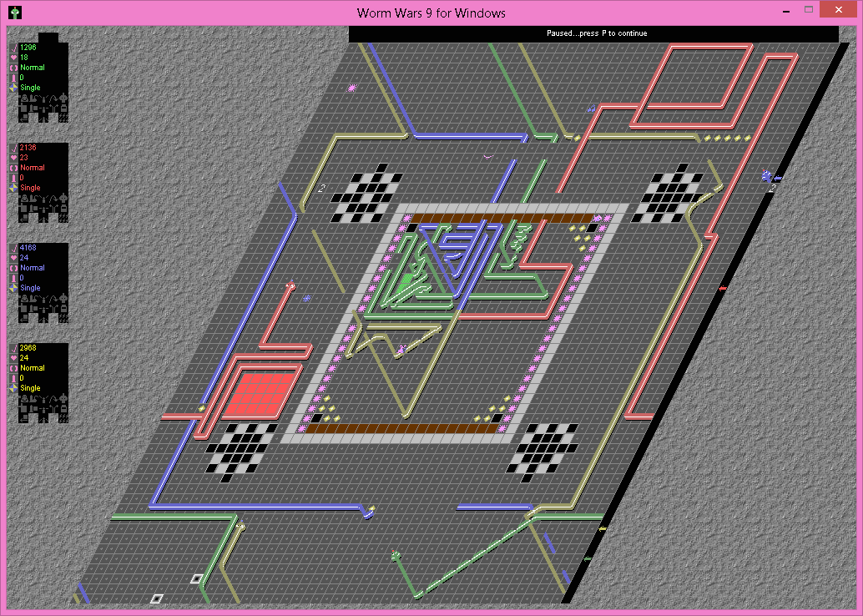The image size is (863, 616).
Task: Click the yellow player's Normal speed label
Action: [33, 368]
